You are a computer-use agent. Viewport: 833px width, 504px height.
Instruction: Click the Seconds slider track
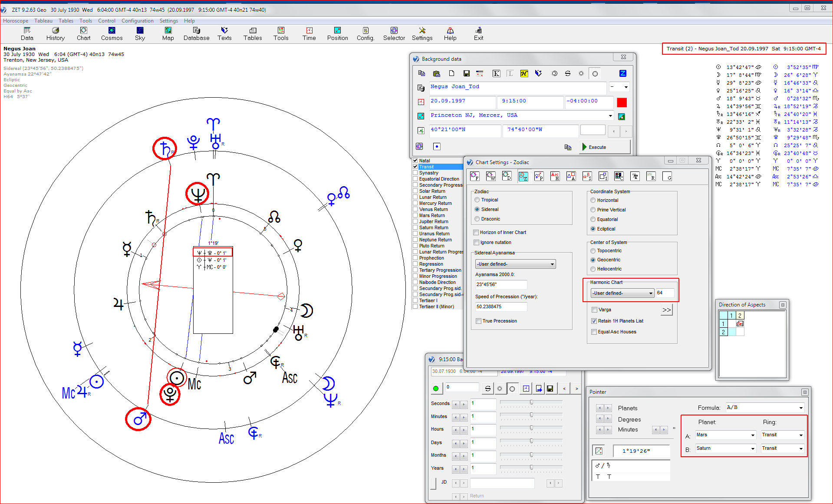click(x=531, y=403)
